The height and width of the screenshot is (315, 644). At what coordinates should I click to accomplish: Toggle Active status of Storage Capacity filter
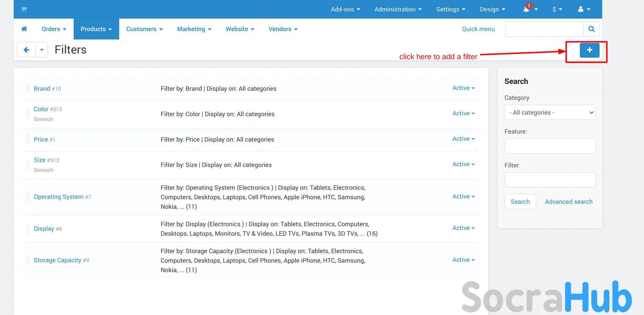(463, 260)
